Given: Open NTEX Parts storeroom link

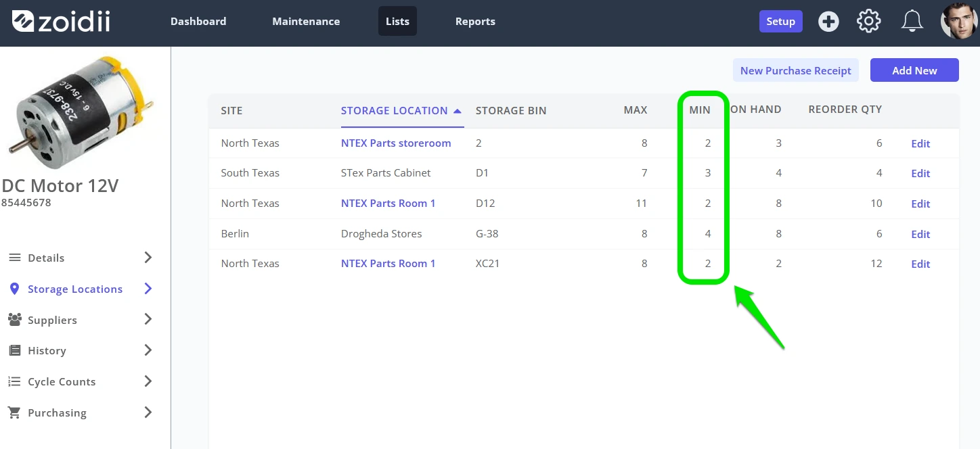Looking at the screenshot, I should pyautogui.click(x=396, y=143).
